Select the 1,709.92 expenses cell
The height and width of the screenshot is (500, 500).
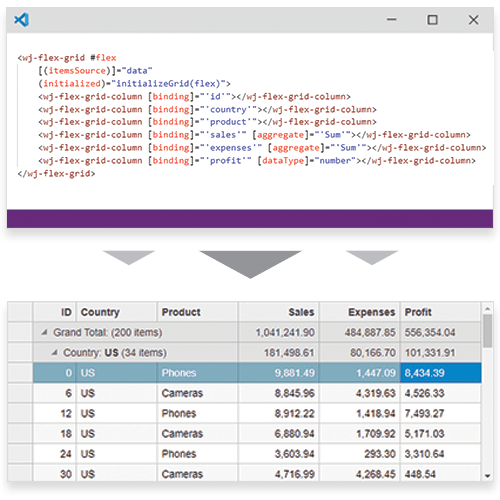pos(359,433)
